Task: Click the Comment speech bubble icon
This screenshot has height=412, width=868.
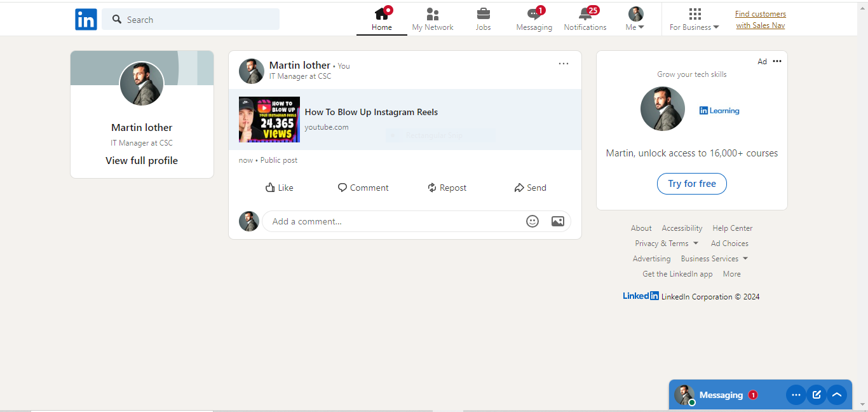Action: point(342,188)
